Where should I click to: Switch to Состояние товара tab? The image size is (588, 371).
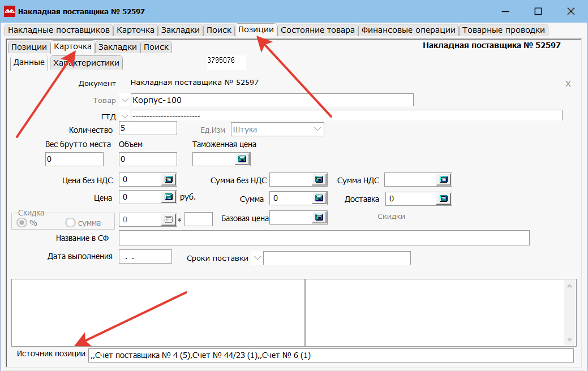[318, 30]
